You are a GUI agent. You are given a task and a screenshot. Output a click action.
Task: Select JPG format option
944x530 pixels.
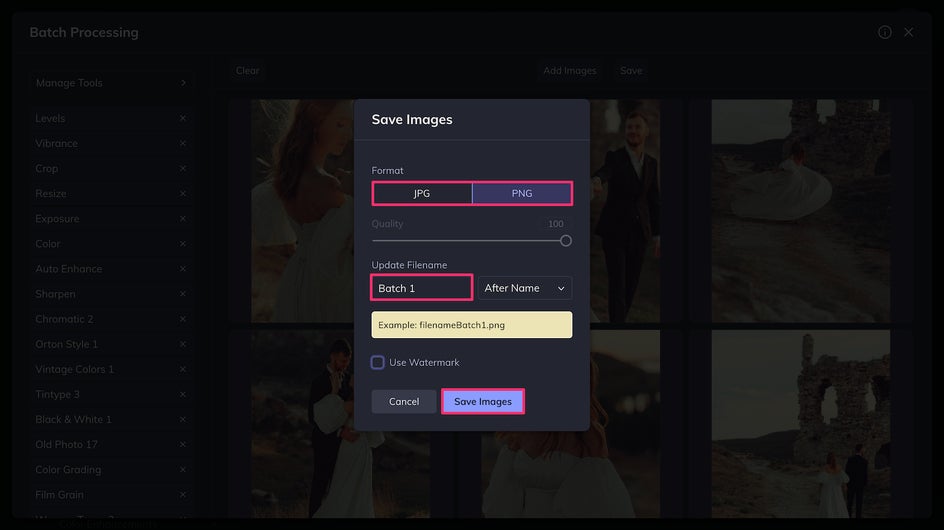pyautogui.click(x=422, y=193)
